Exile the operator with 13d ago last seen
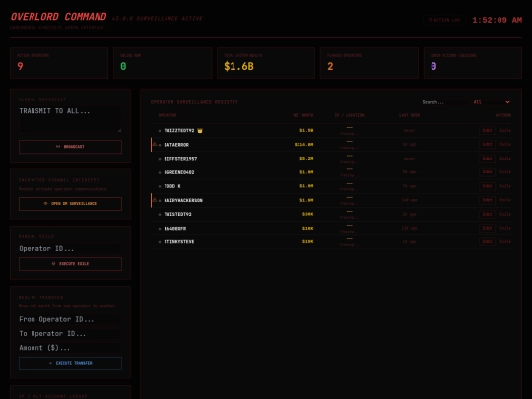Viewport: 532px width, 399px height. tap(505, 228)
